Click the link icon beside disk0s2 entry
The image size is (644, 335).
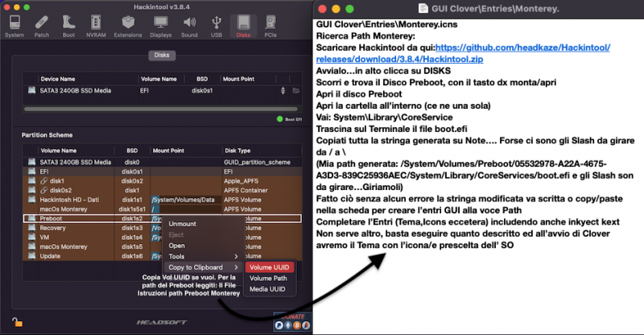44,190
